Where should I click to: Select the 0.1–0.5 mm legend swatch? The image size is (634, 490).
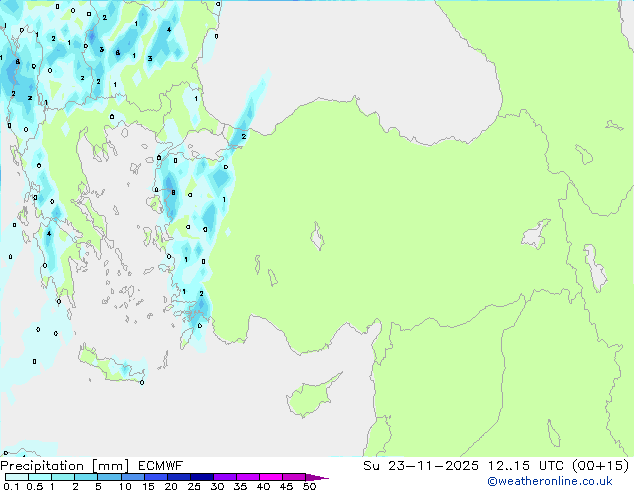click(x=17, y=477)
